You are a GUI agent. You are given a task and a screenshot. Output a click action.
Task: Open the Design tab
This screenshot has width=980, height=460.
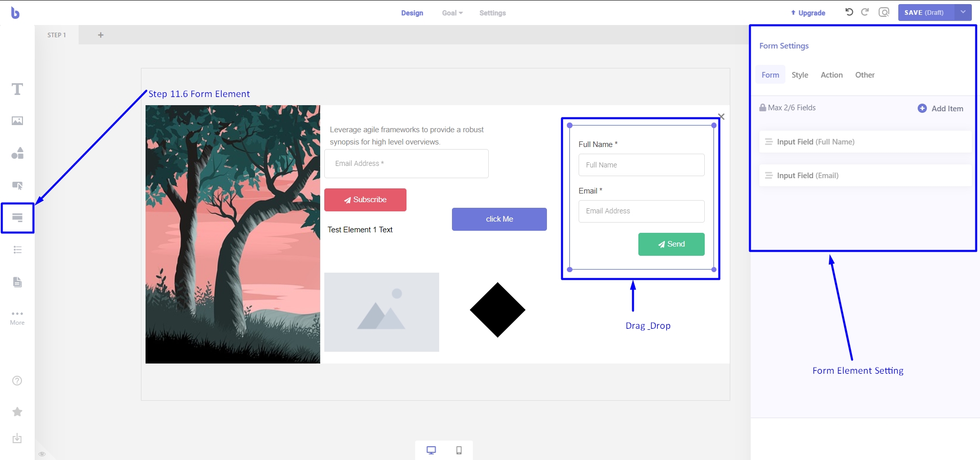[x=412, y=13]
